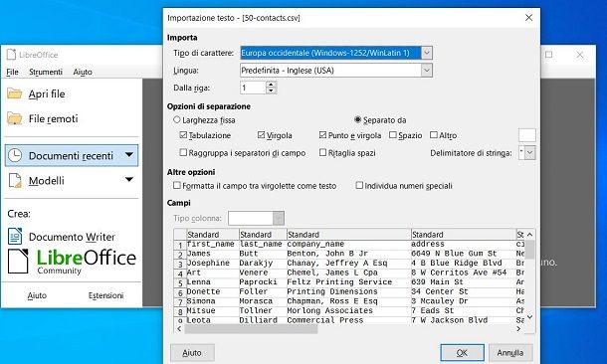607x364 pixels.
Task: Select Standard header above first_name column
Action: click(x=213, y=235)
